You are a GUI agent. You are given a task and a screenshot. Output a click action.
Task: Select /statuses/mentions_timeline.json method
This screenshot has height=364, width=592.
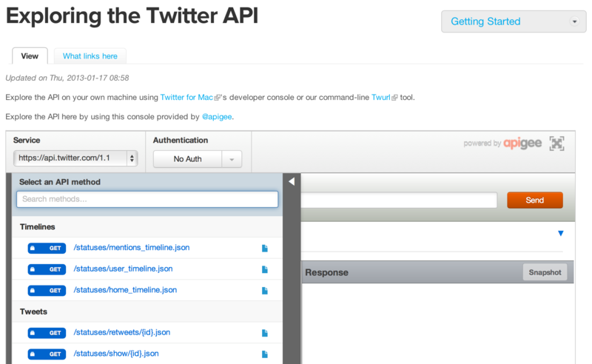point(132,248)
